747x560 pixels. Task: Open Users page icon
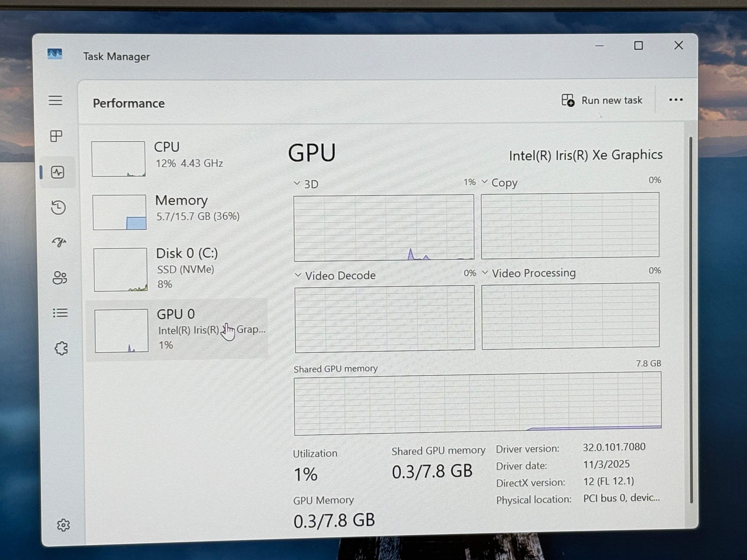pyautogui.click(x=60, y=278)
